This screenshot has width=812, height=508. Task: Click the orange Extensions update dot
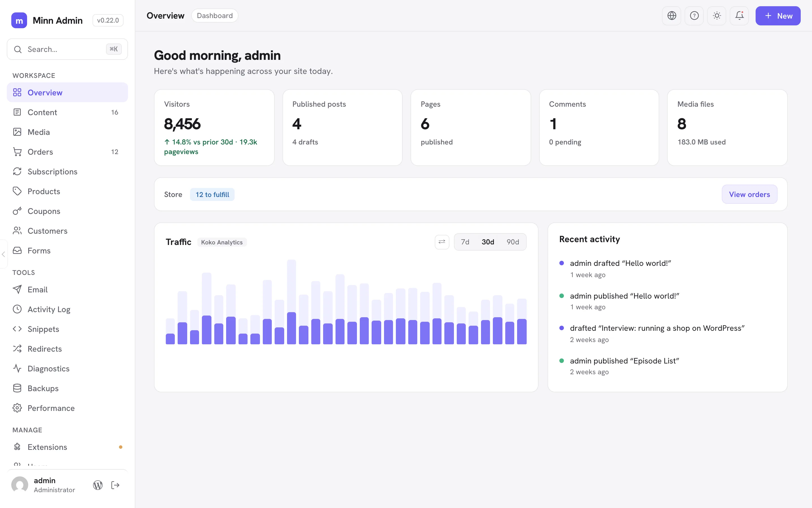pyautogui.click(x=120, y=447)
